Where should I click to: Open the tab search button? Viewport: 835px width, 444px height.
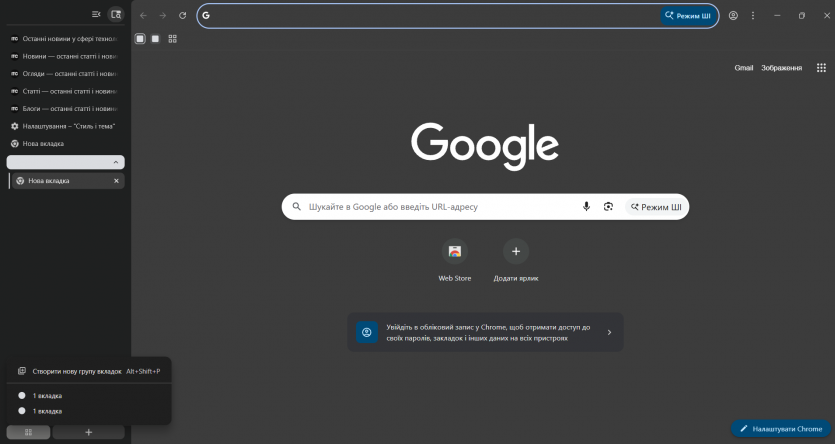[116, 14]
